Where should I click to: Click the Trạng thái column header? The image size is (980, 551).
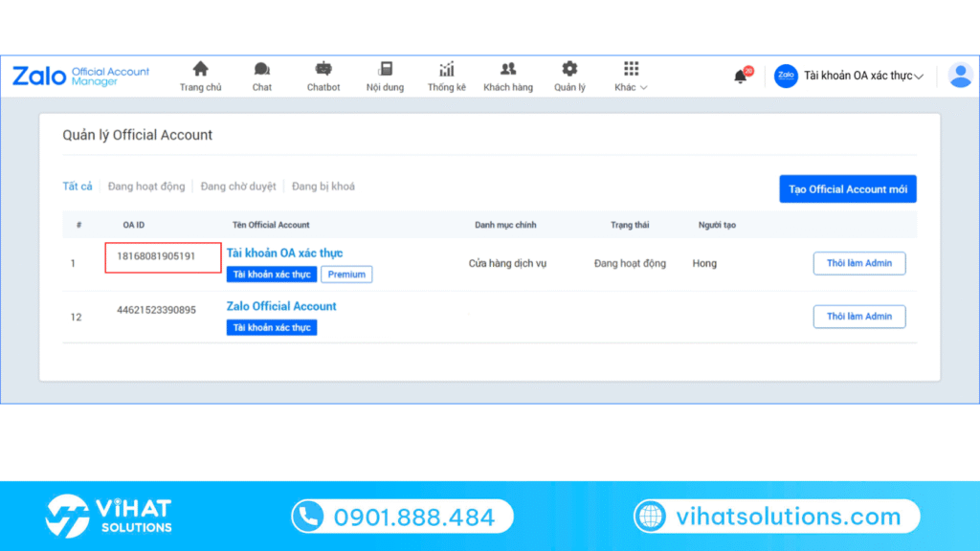[x=630, y=225]
